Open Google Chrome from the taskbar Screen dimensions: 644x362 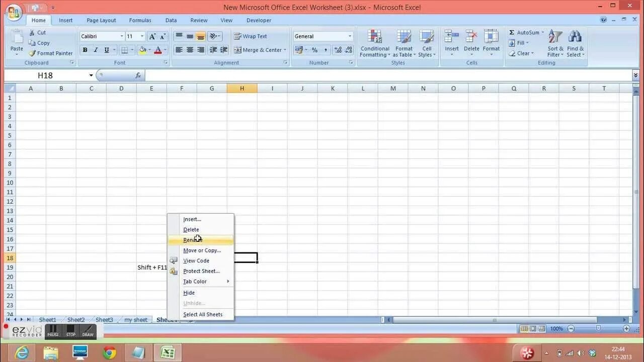[x=109, y=352]
